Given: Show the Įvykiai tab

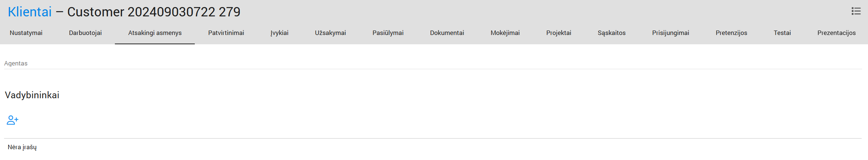Looking at the screenshot, I should pos(279,33).
